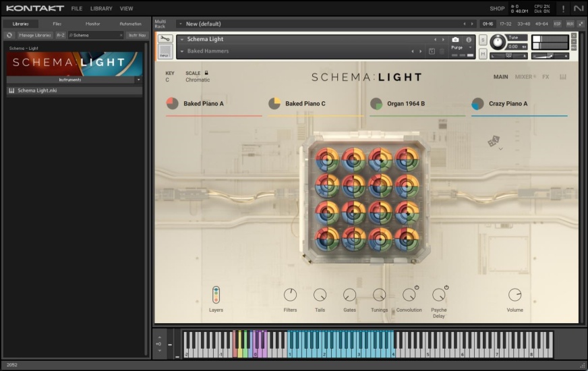588x371 pixels.
Task: Click the AUX button in Multi Rack header
Action: pos(570,24)
